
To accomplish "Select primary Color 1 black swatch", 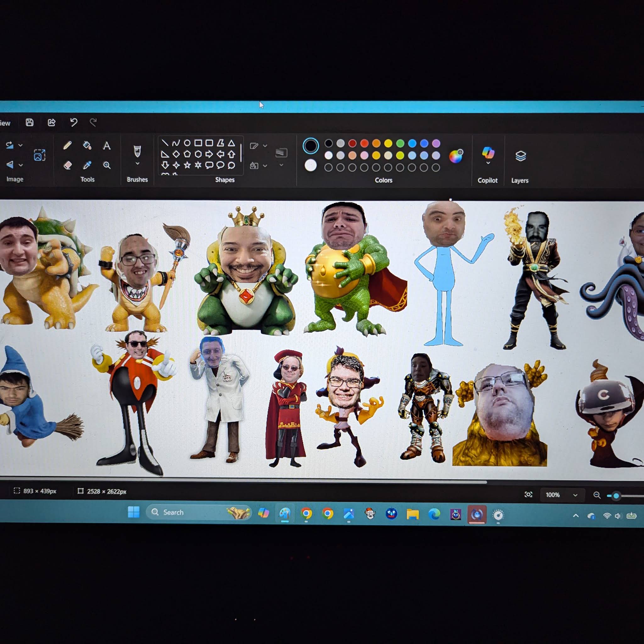I will (311, 146).
